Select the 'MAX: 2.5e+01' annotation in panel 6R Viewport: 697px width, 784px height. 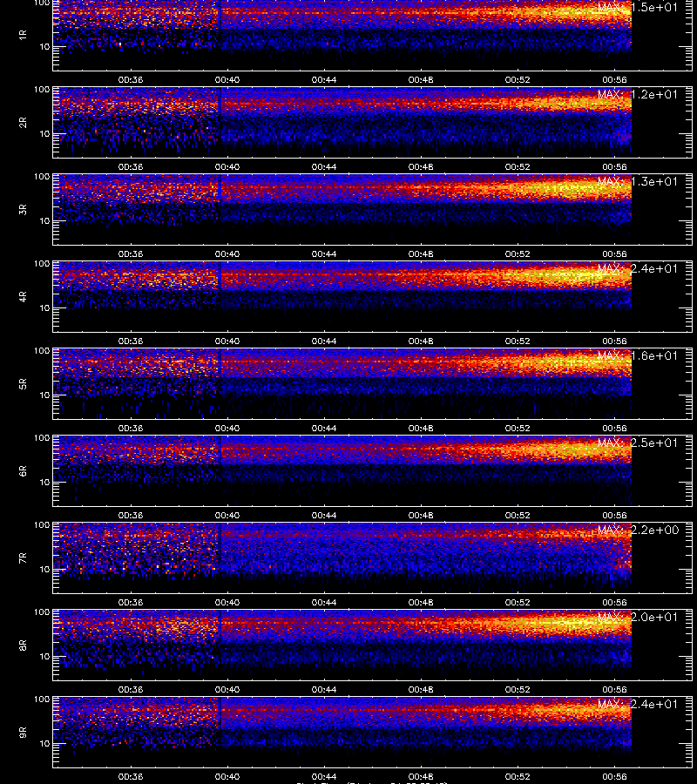tap(638, 443)
